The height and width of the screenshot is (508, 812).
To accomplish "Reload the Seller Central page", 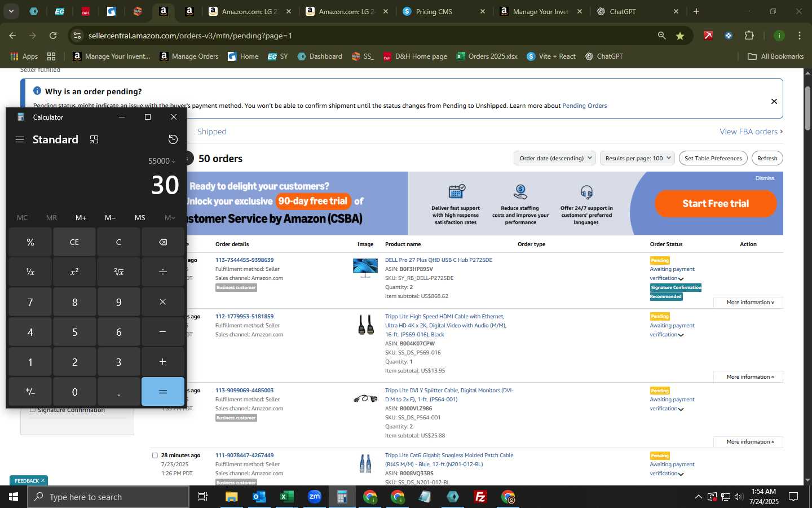I will [x=53, y=36].
